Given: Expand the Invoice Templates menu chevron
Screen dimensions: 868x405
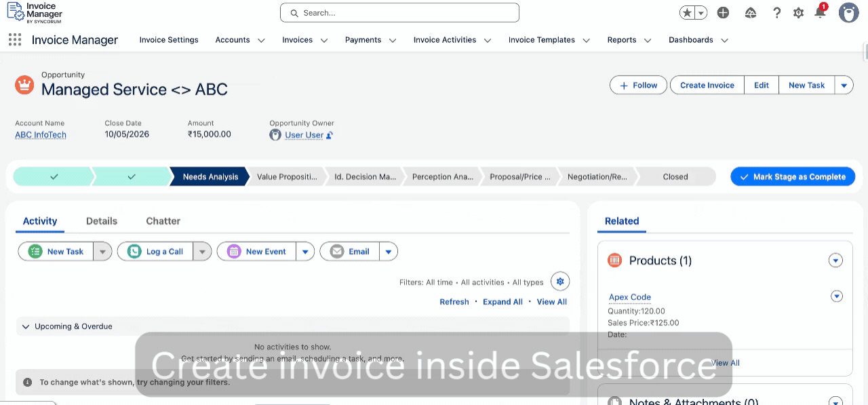Looking at the screenshot, I should click(586, 41).
